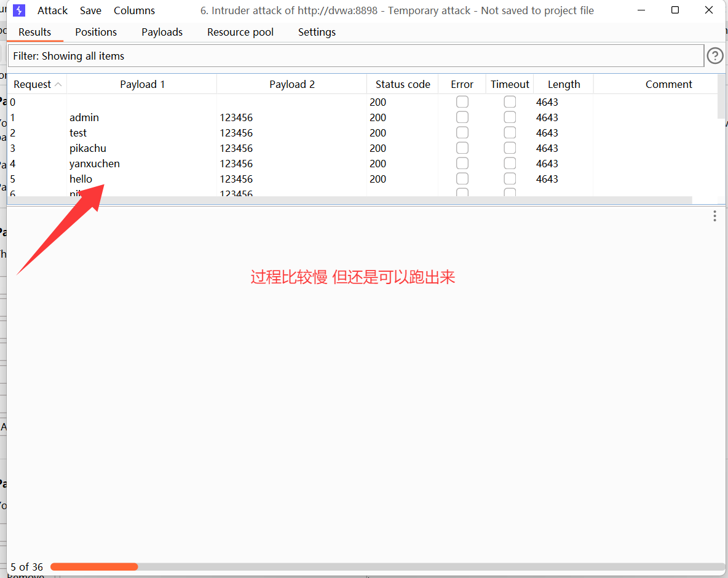The width and height of the screenshot is (728, 578).
Task: Toggle Timeout checkbox in pikachu row
Action: [510, 148]
